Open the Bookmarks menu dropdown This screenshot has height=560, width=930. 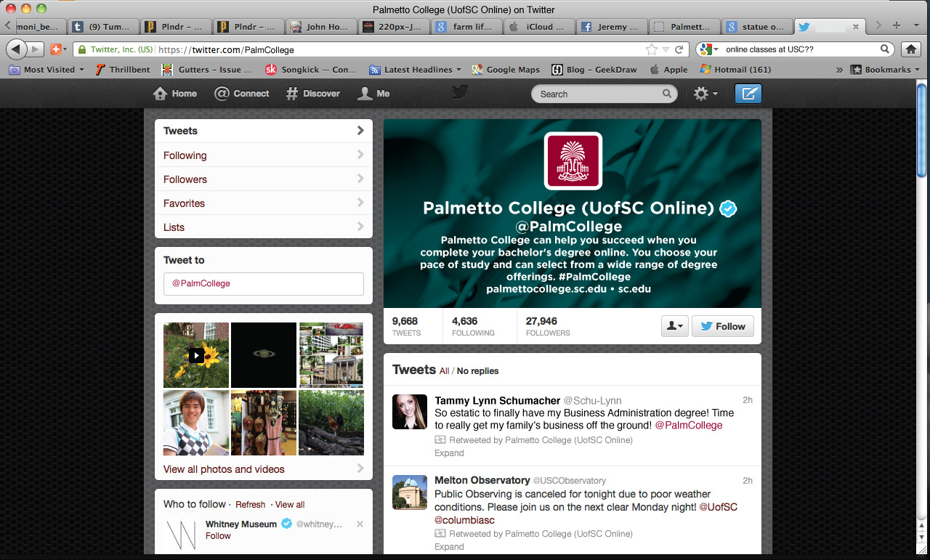coord(885,70)
